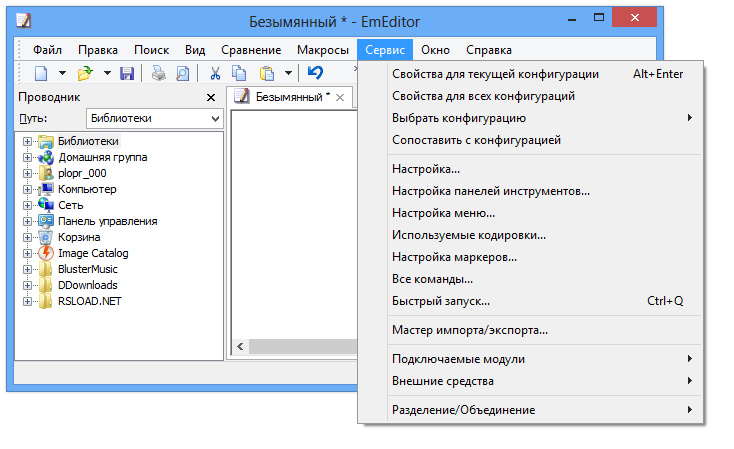Click the Библиотеки folder icon in tree

[46, 141]
